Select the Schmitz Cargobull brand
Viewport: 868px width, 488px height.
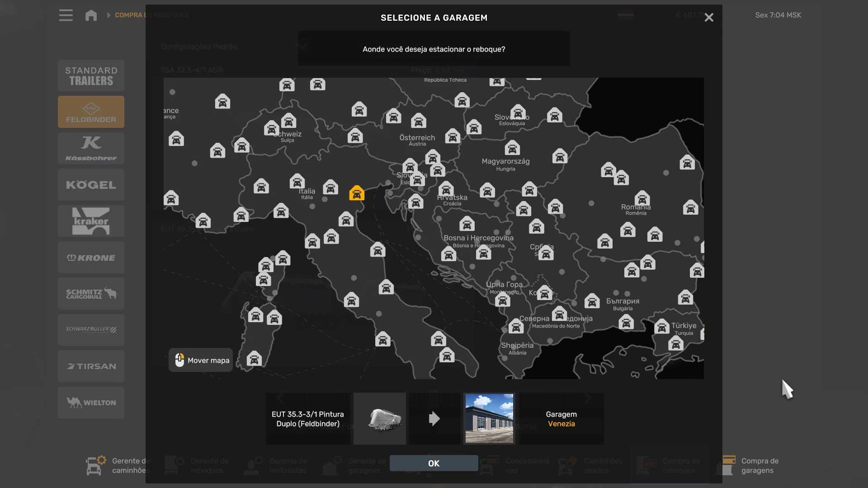pos(91,294)
